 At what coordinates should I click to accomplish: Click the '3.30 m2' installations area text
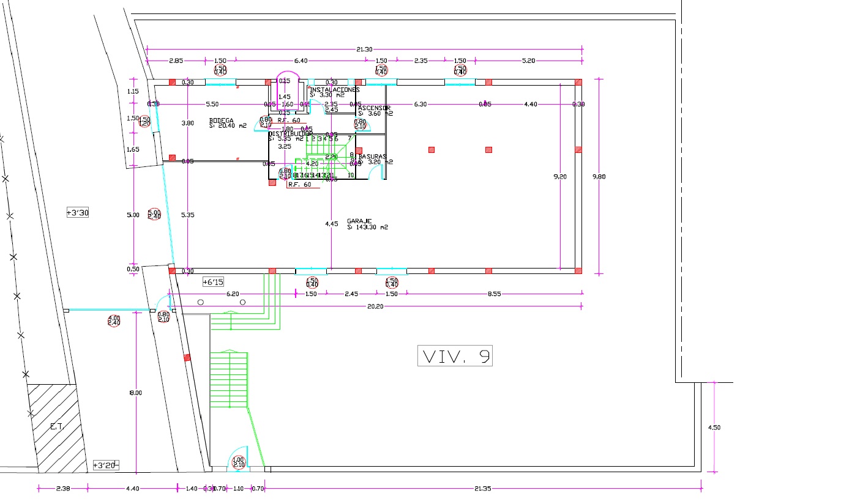(333, 95)
